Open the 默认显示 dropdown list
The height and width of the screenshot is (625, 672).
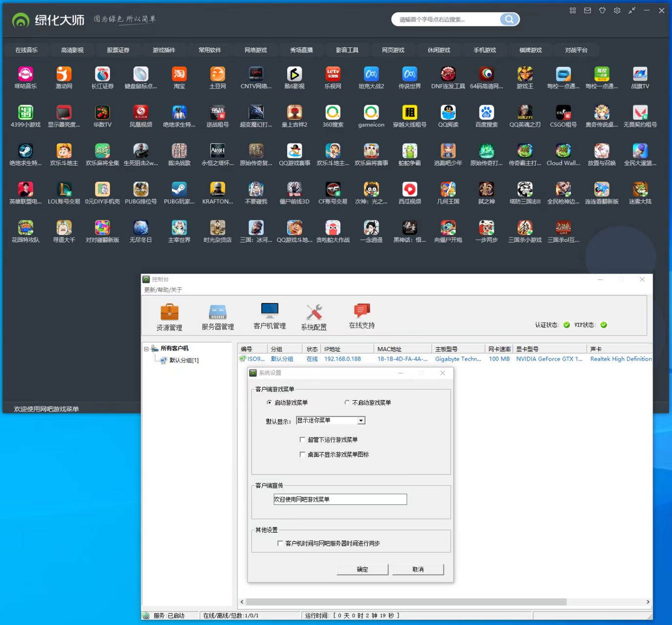click(361, 421)
